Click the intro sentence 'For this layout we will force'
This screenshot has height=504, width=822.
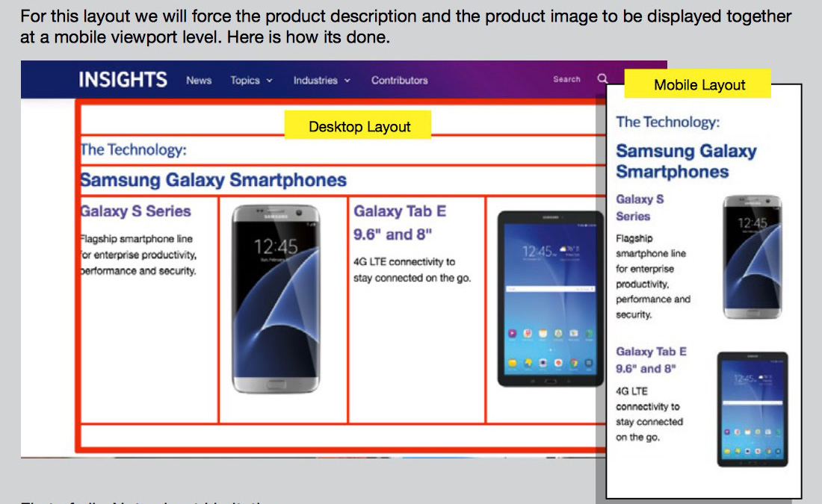[406, 26]
